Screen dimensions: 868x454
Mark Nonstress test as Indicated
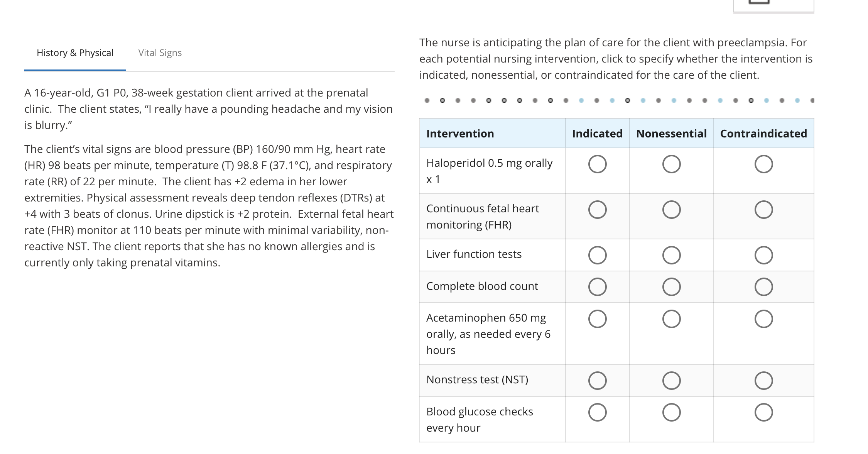point(597,380)
